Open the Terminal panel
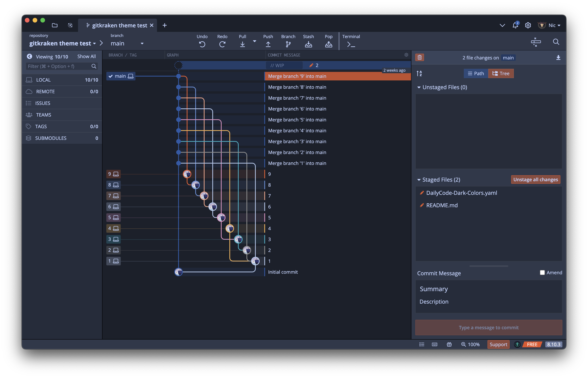Screen dimensions: 588x378 (x=351, y=44)
